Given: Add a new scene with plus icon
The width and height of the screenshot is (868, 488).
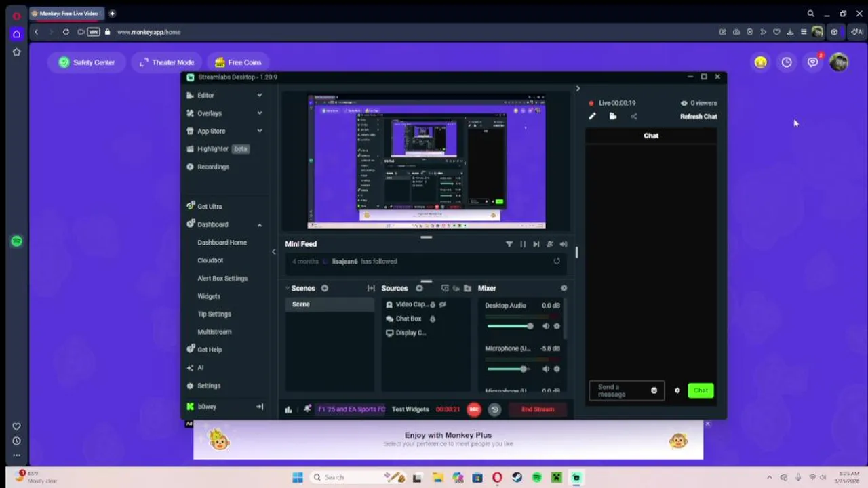Looking at the screenshot, I should pyautogui.click(x=325, y=289).
